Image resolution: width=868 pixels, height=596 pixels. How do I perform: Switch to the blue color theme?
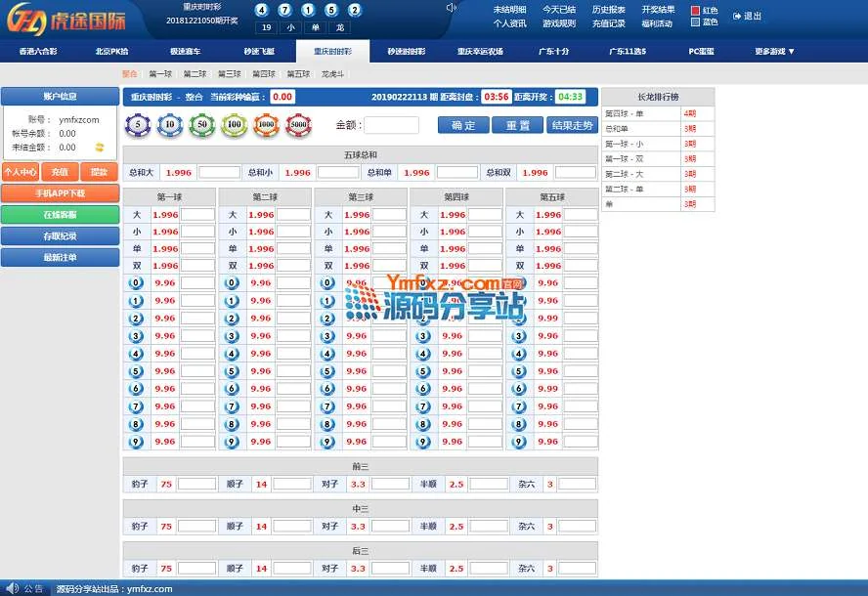(x=696, y=22)
